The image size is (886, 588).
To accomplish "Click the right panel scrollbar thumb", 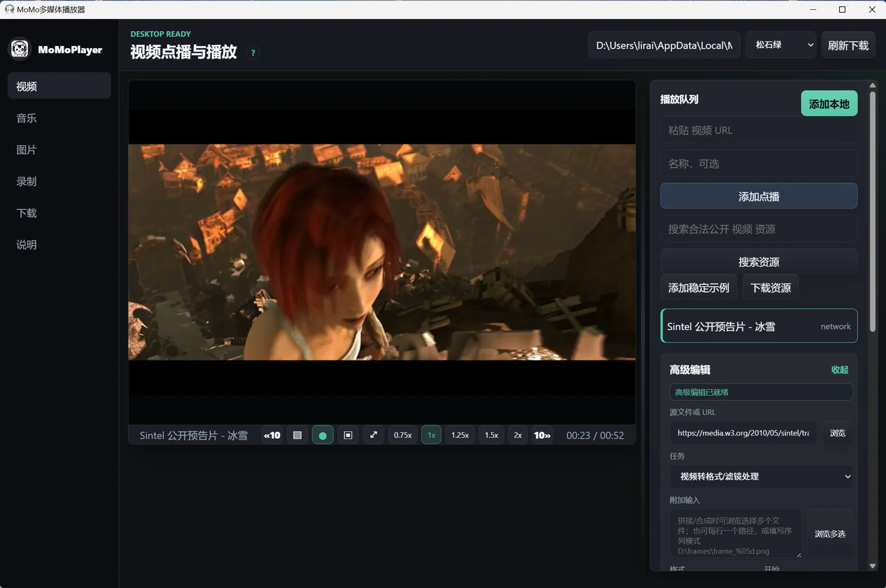I will [872, 211].
